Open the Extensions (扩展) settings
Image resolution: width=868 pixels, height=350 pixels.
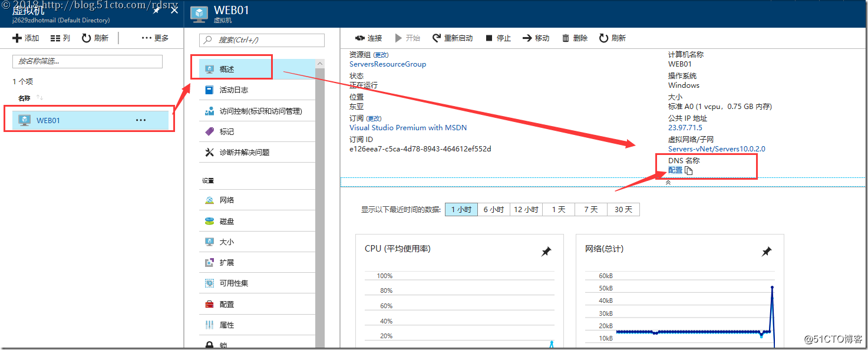point(257,263)
